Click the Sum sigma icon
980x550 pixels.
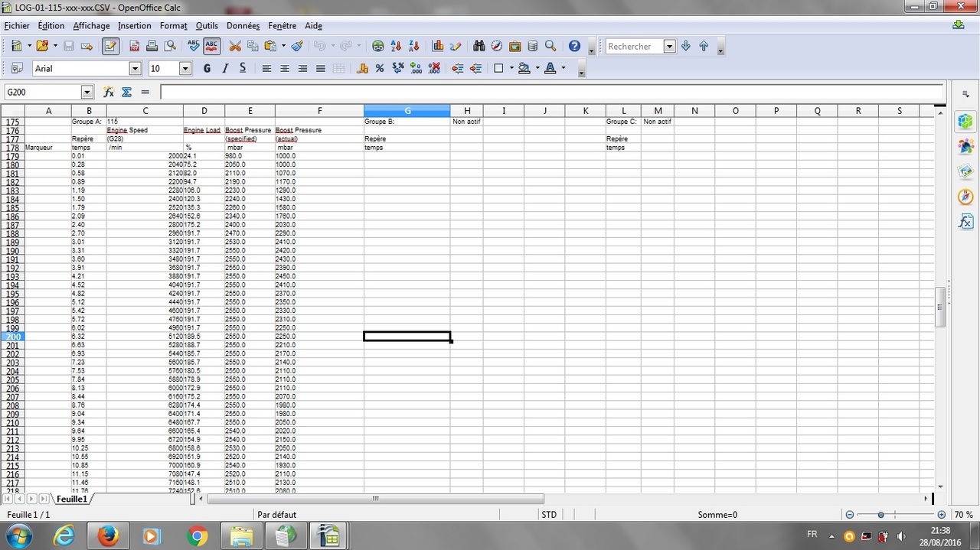click(x=127, y=92)
